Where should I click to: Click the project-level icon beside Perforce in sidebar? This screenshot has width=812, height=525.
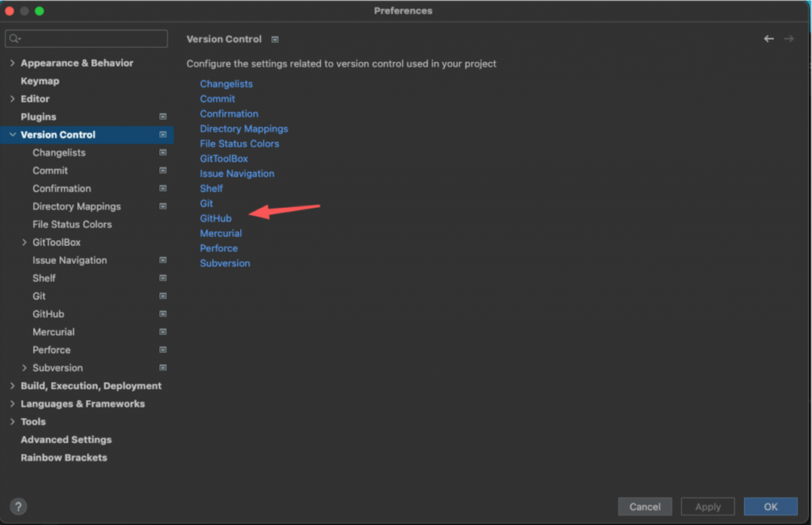pos(163,350)
